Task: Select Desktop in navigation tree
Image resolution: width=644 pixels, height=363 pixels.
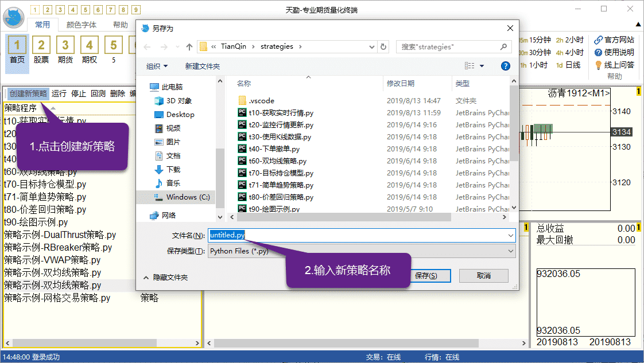Action: 180,115
